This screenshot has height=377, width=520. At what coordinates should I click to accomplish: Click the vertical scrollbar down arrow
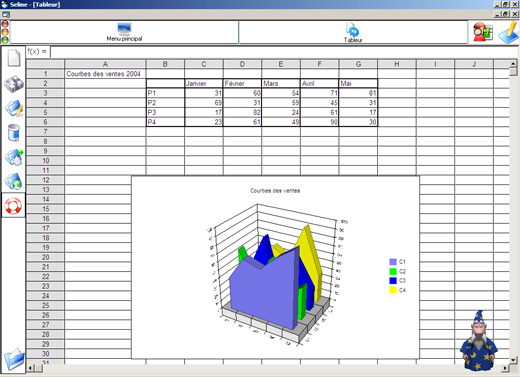coord(513,360)
